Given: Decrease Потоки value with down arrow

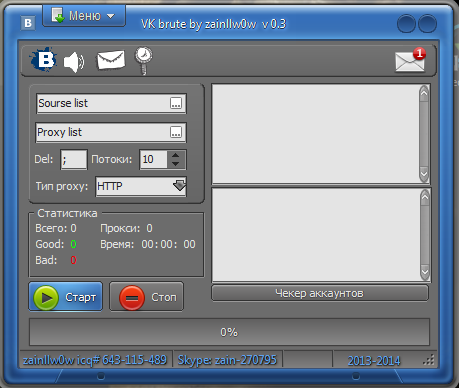Looking at the screenshot, I should tap(175, 164).
